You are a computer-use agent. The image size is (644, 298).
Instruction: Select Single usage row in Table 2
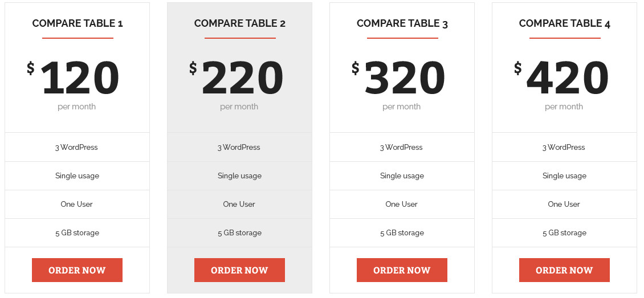239,175
